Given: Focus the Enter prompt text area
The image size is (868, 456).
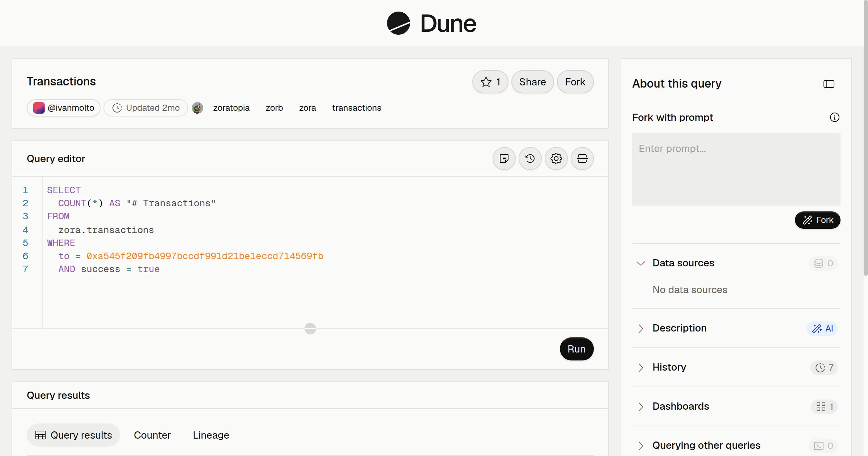Looking at the screenshot, I should pyautogui.click(x=736, y=169).
